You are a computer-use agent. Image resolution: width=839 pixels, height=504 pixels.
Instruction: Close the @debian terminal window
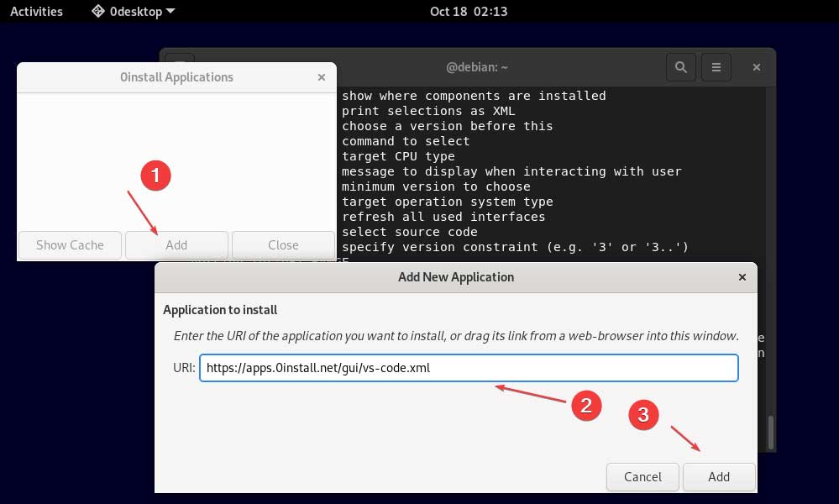tap(755, 66)
